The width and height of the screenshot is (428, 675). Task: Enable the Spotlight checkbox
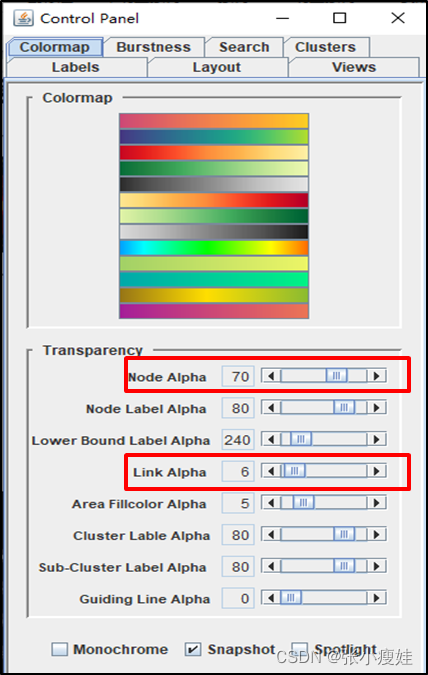pyautogui.click(x=300, y=649)
